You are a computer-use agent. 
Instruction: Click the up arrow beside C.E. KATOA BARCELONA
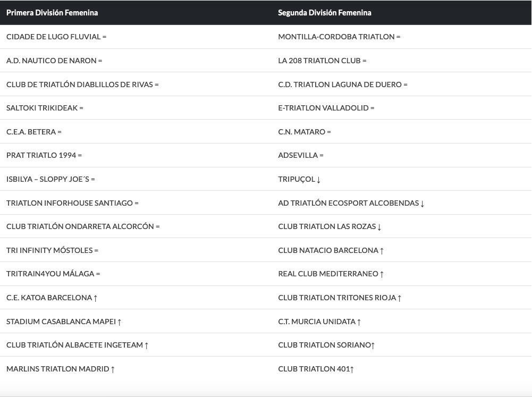point(96,298)
